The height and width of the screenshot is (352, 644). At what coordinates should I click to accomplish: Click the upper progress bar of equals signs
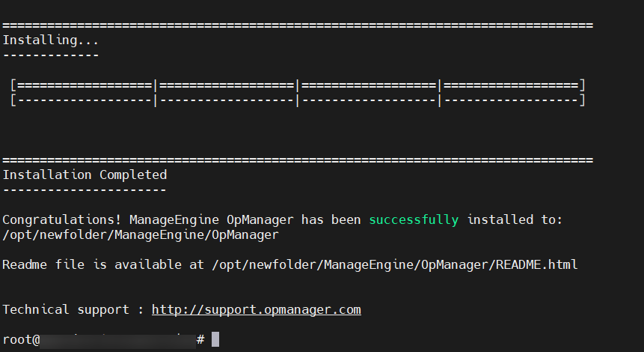298,85
